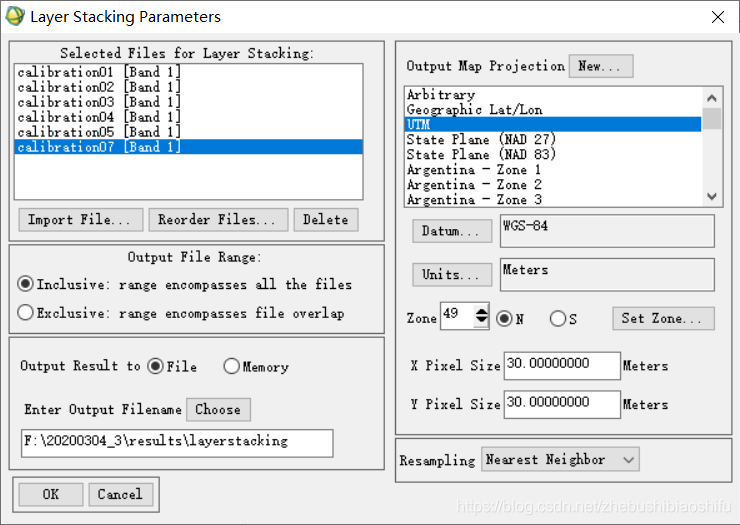740x525 pixels.
Task: Open the Reorder Files dialog
Action: click(218, 220)
